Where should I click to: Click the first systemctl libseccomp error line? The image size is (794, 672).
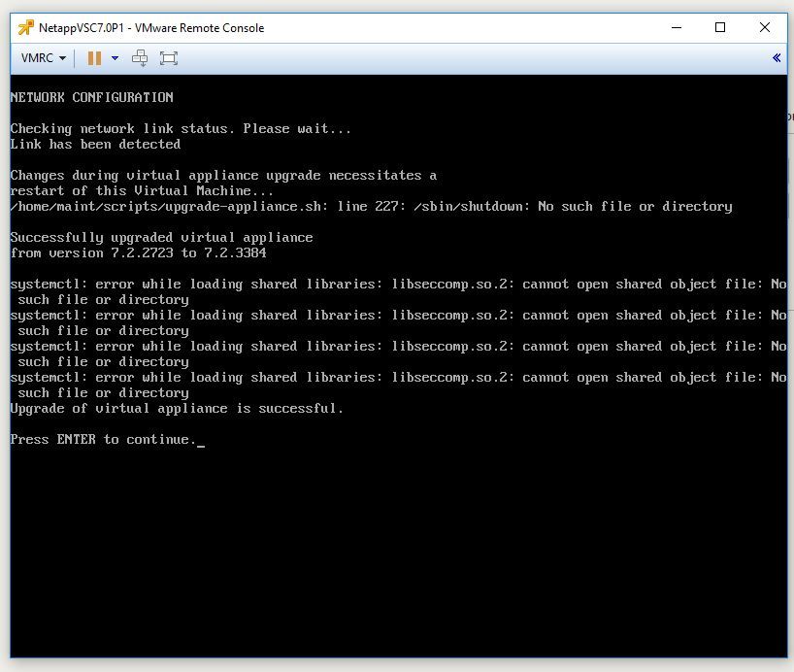(399, 291)
